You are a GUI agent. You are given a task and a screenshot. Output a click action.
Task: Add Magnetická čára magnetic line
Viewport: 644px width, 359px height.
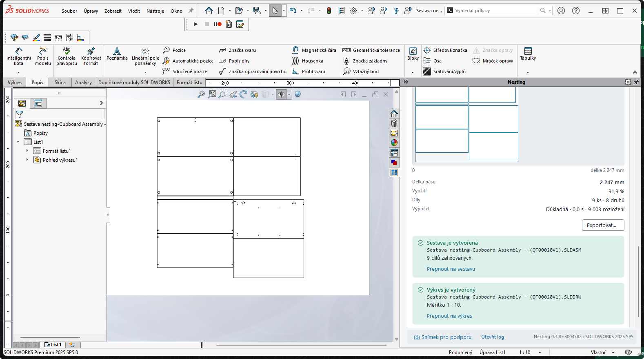[314, 50]
